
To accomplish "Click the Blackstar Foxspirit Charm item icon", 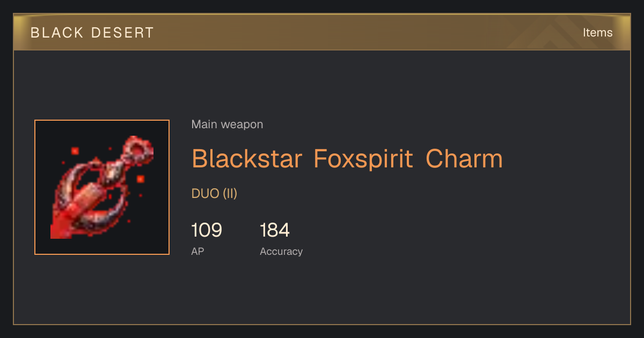I will pos(102,187).
